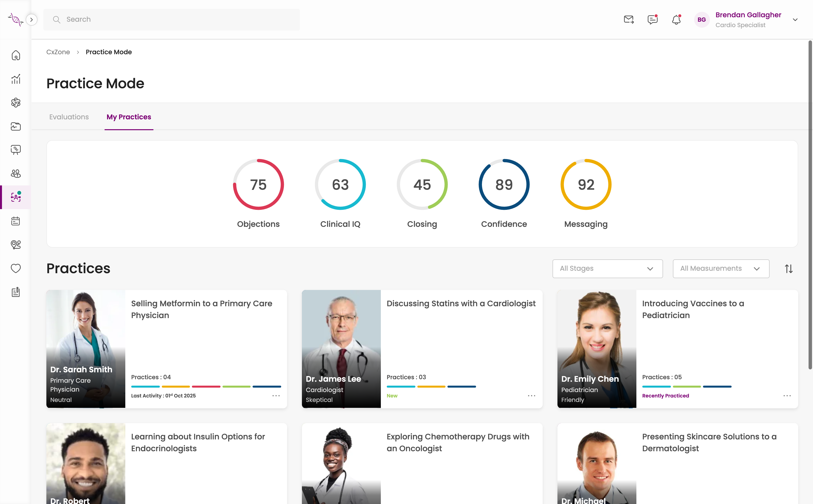This screenshot has width=813, height=504.
Task: Click the sort arrows icon beside filters
Action: pyautogui.click(x=789, y=269)
